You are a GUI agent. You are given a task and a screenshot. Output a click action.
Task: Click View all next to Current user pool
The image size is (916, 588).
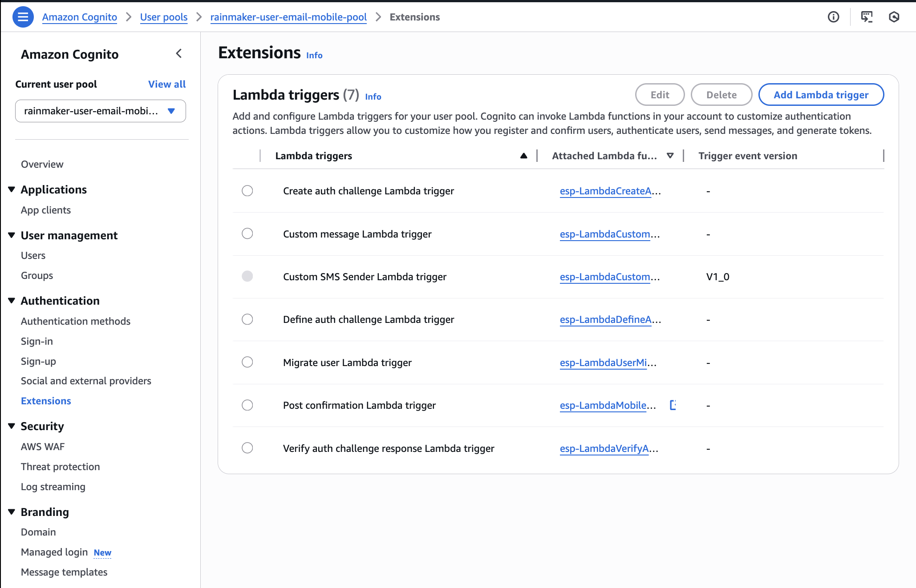tap(167, 84)
